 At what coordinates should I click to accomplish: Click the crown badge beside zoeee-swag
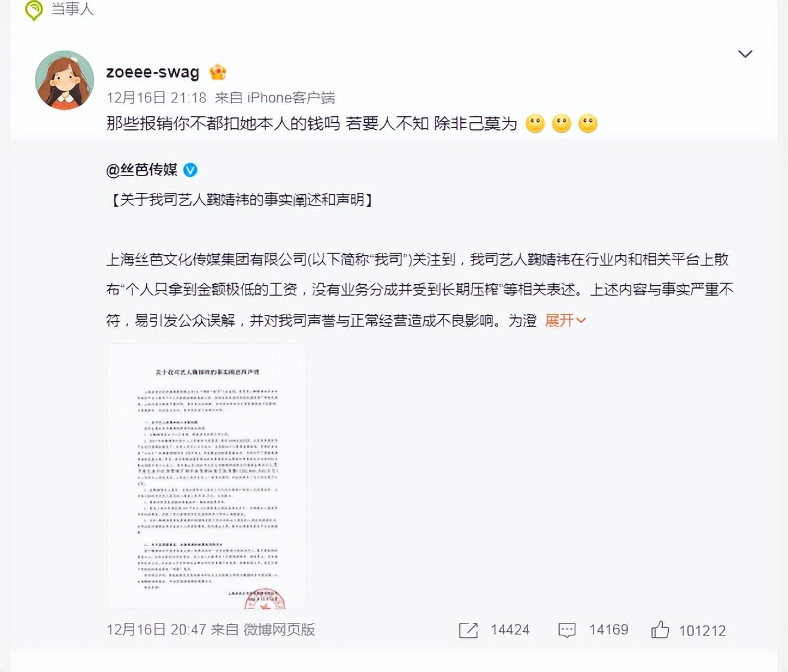tap(218, 72)
